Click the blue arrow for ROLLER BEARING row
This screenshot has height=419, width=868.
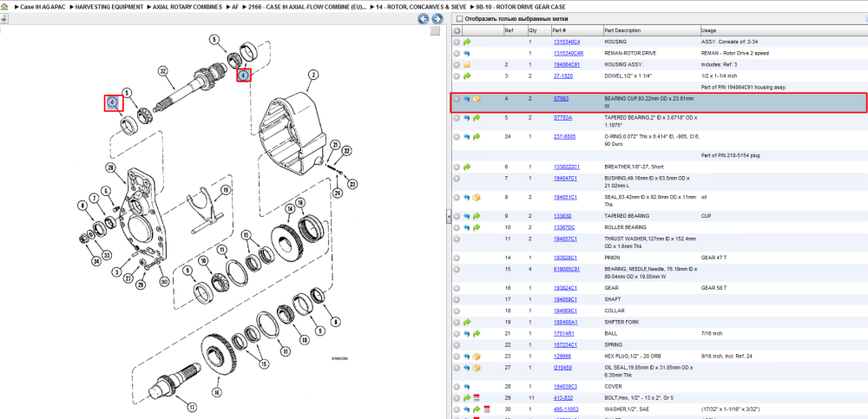point(467,227)
